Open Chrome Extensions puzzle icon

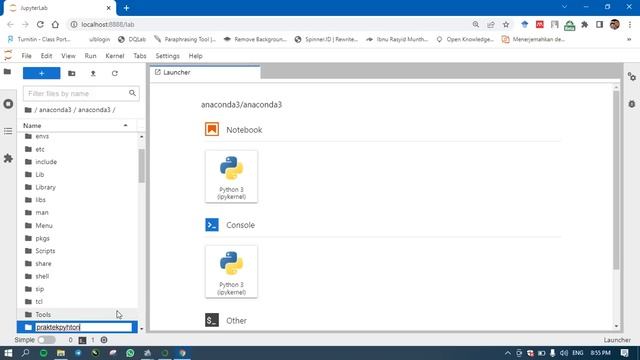[x=584, y=24]
